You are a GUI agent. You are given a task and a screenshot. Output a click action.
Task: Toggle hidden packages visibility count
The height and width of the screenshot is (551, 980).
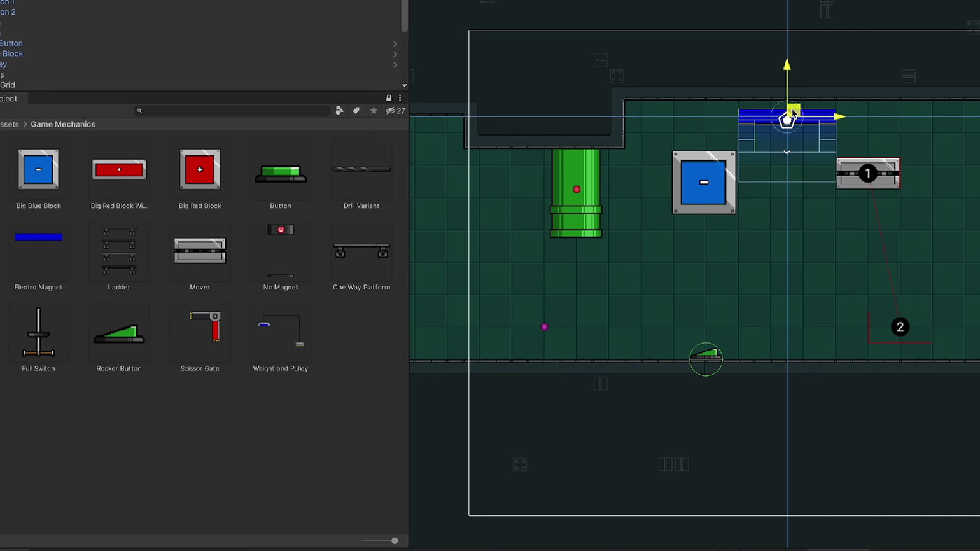(x=396, y=111)
